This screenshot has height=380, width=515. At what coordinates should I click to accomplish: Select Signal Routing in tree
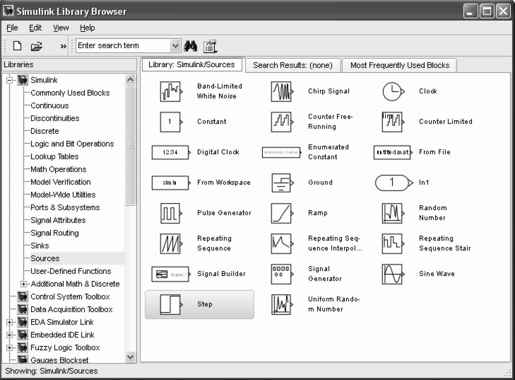click(55, 233)
